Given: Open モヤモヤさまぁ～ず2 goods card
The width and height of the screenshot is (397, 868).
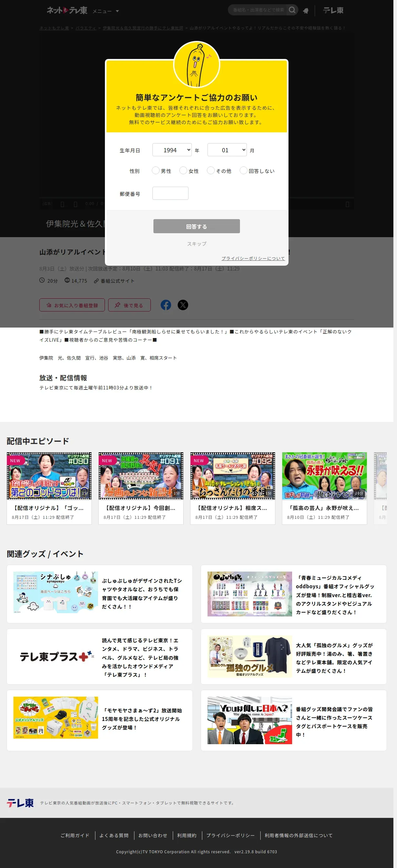Looking at the screenshot, I should pyautogui.click(x=100, y=720).
